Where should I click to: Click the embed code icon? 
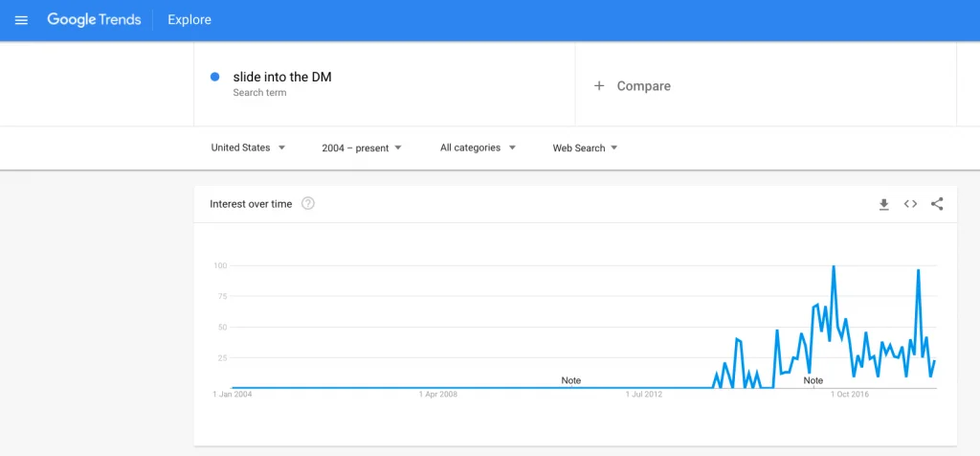click(910, 204)
